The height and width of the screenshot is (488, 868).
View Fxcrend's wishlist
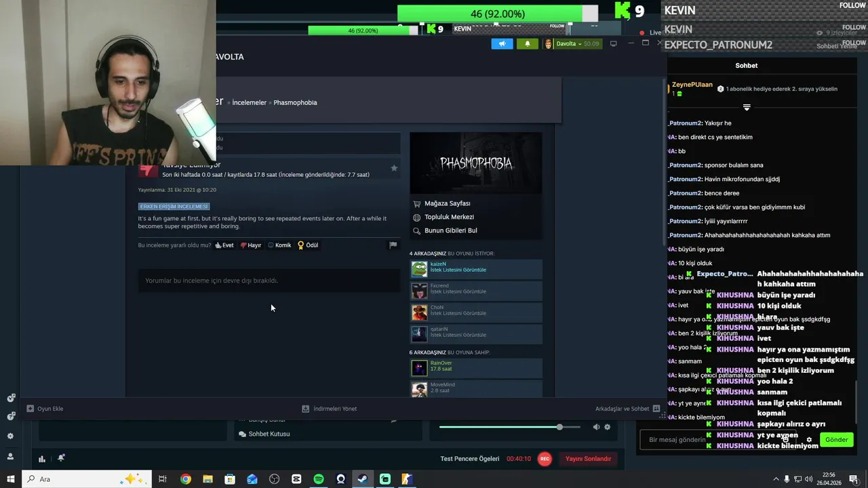tap(458, 291)
